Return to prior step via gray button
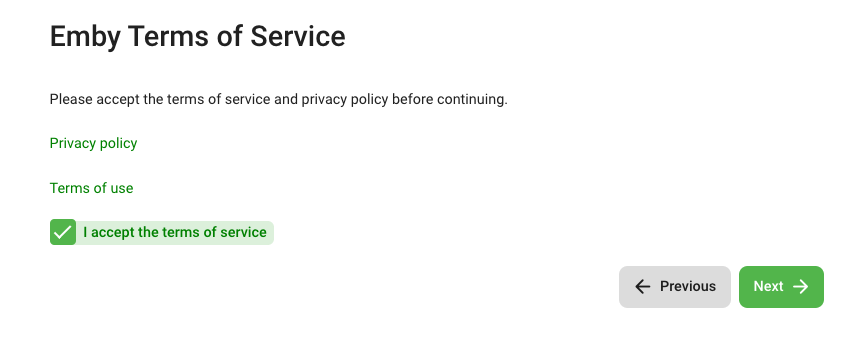863x360 pixels. [x=675, y=287]
